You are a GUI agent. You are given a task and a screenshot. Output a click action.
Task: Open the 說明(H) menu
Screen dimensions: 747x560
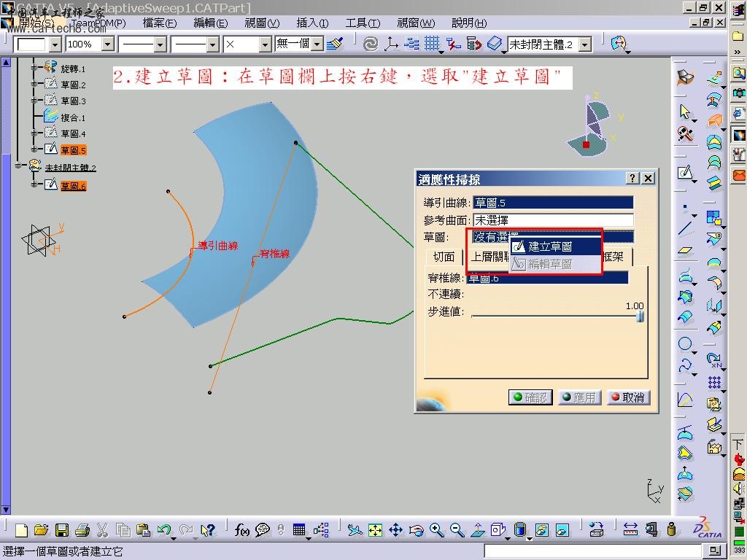coord(469,23)
